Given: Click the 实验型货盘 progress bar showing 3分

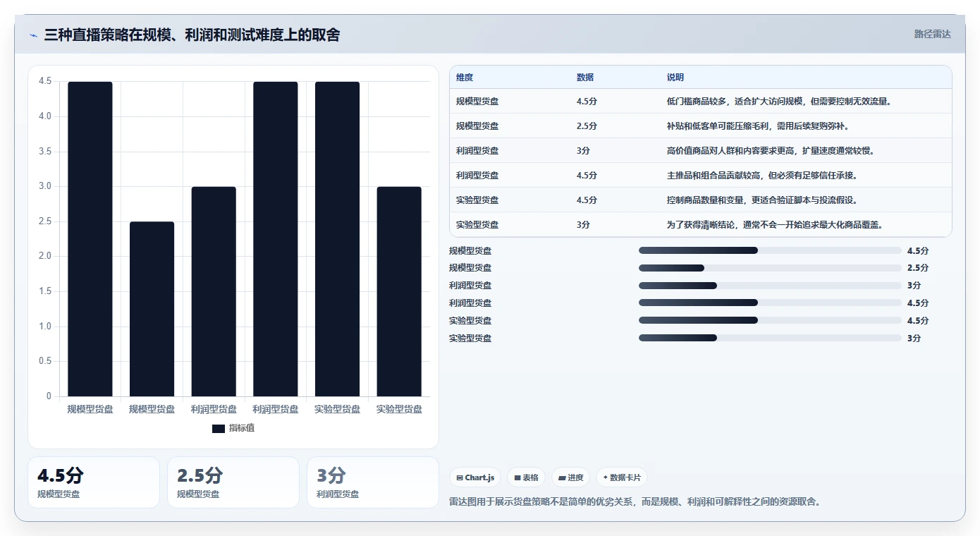Looking at the screenshot, I should point(770,338).
